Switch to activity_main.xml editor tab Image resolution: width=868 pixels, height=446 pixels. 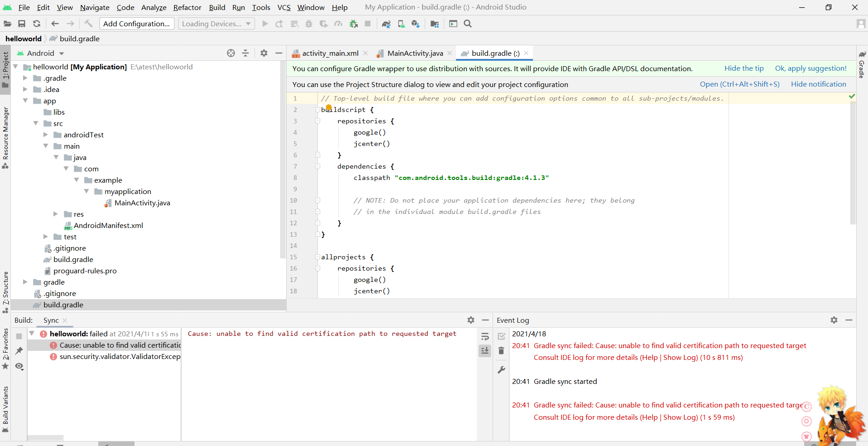click(330, 53)
